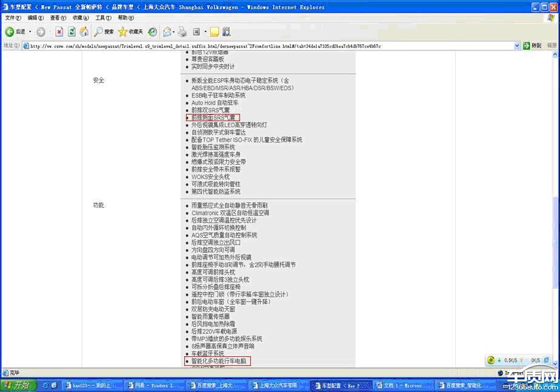This screenshot has width=560, height=392.
Task: Open the 收藏(A) menu
Action: [81, 18]
